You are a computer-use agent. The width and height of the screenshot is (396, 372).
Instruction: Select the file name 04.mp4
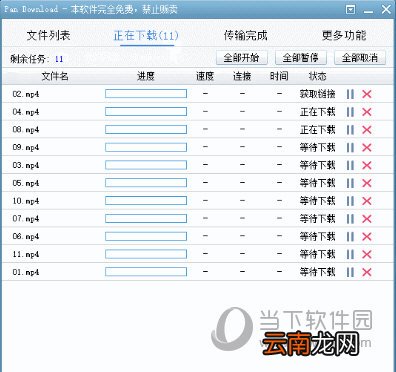point(26,112)
